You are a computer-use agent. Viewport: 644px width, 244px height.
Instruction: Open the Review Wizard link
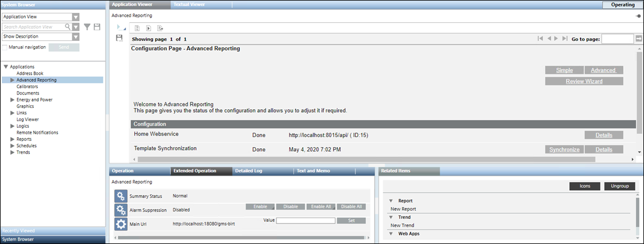583,81
